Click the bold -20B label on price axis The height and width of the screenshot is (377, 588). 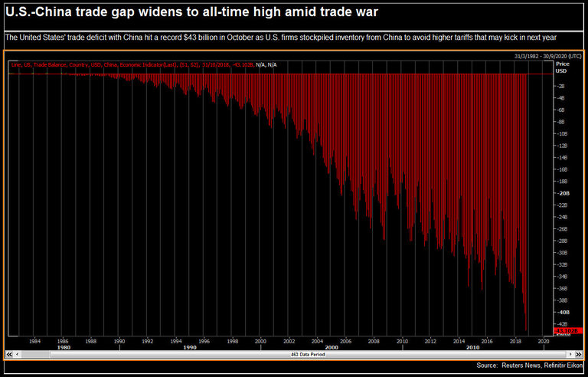point(562,193)
